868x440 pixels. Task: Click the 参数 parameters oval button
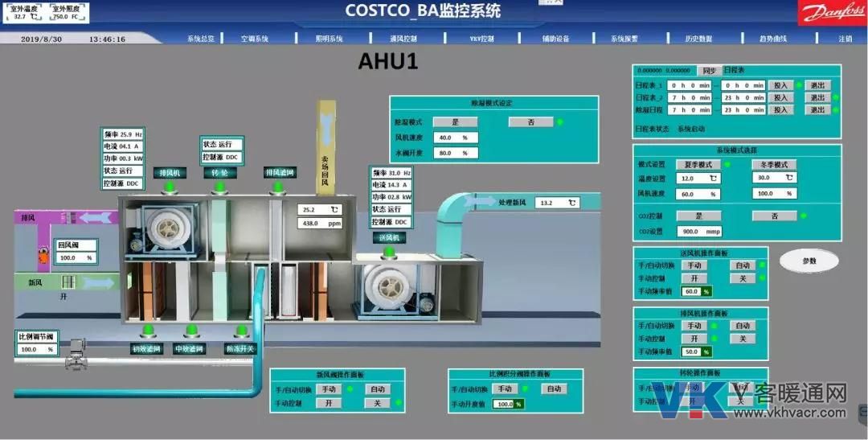809,261
